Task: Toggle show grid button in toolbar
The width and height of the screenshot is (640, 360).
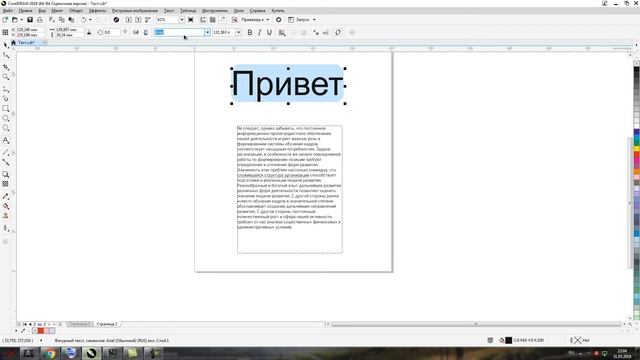Action: click(213, 20)
